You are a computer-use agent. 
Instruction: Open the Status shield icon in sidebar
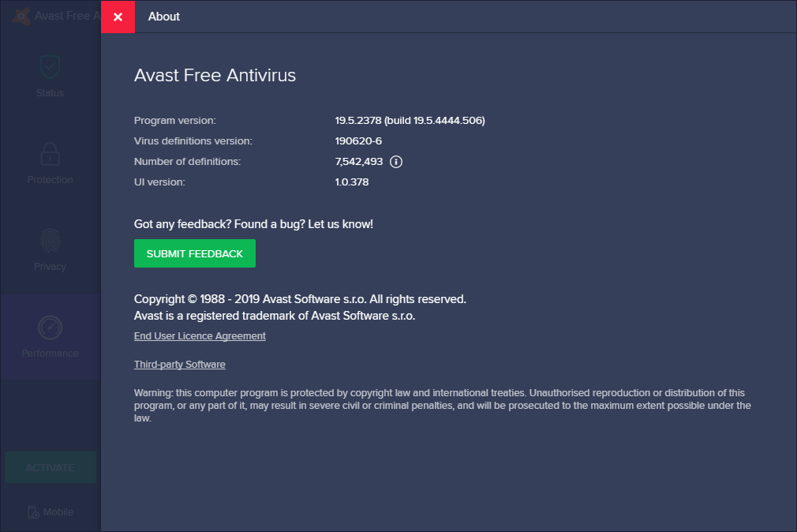pyautogui.click(x=50, y=68)
